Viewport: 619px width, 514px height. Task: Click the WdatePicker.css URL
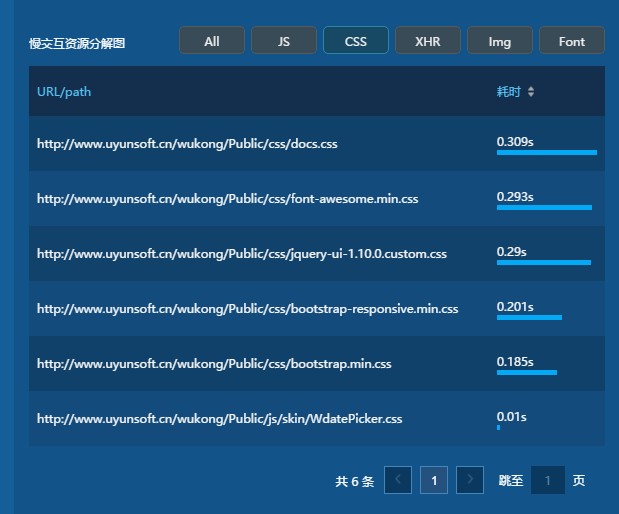(x=219, y=418)
